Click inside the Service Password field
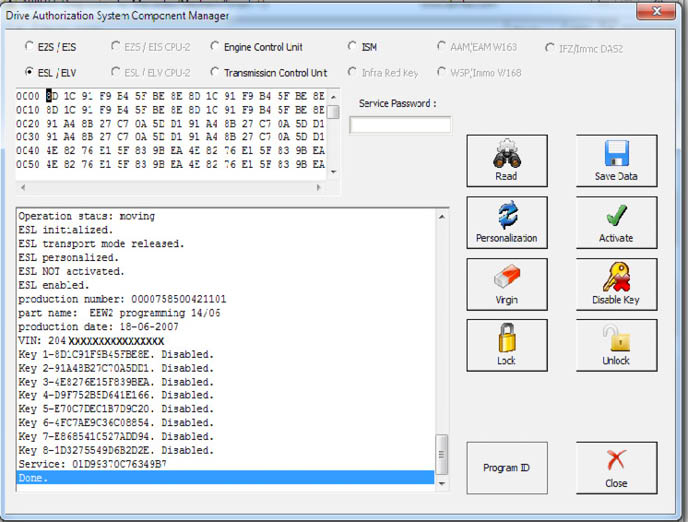The height and width of the screenshot is (522, 688). point(400,125)
